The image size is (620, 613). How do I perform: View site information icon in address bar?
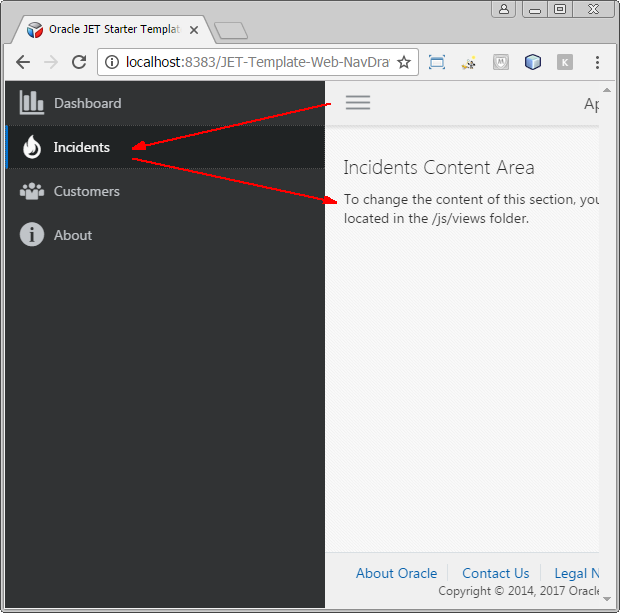coord(112,62)
